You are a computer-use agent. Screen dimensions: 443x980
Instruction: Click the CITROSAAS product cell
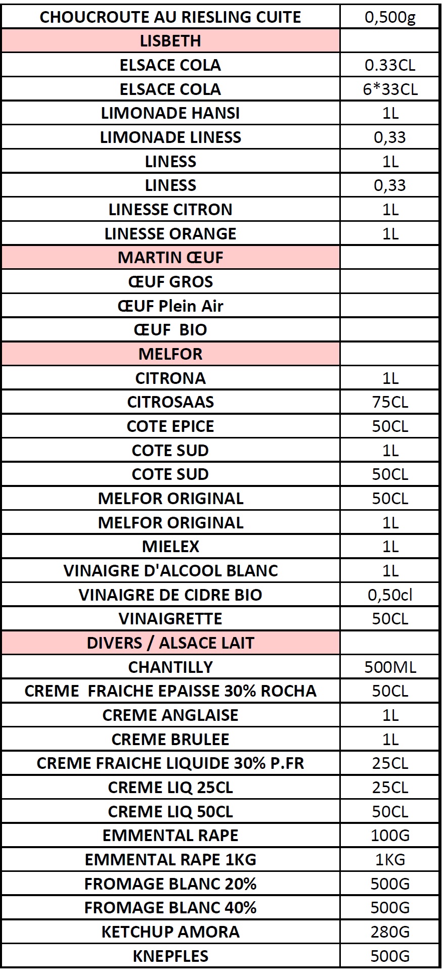pos(170,402)
